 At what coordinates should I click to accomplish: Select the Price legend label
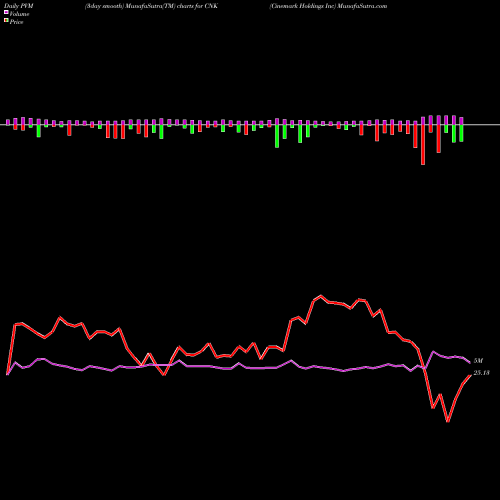pos(16,22)
